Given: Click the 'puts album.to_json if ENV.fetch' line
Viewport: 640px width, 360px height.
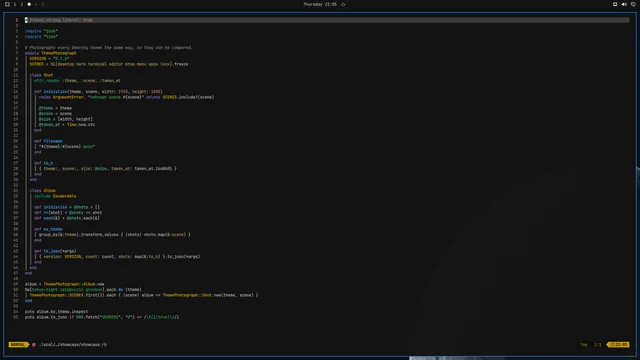Looking at the screenshot, I should [102, 317].
